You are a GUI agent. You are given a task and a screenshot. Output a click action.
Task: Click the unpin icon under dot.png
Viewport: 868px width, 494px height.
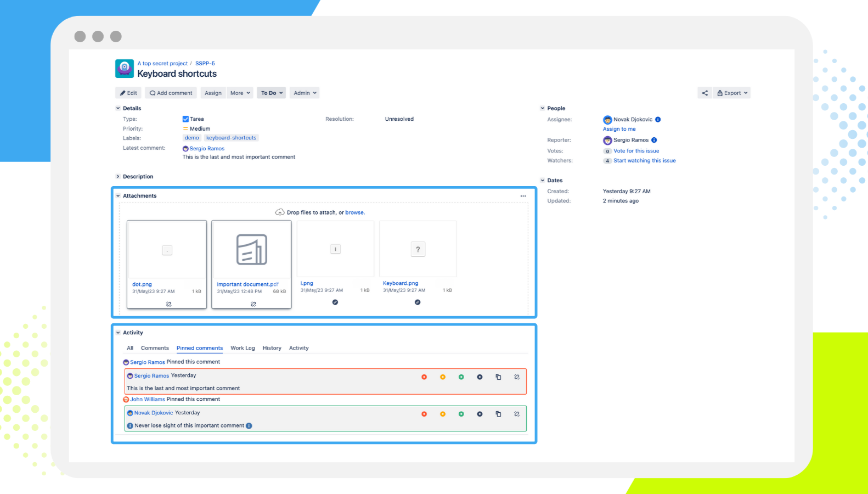168,304
